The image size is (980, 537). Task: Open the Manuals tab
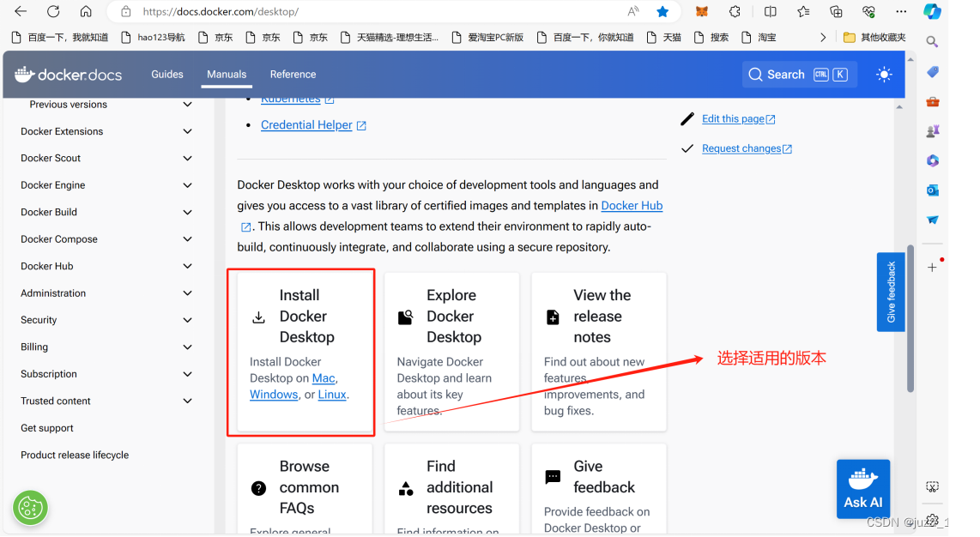click(227, 75)
